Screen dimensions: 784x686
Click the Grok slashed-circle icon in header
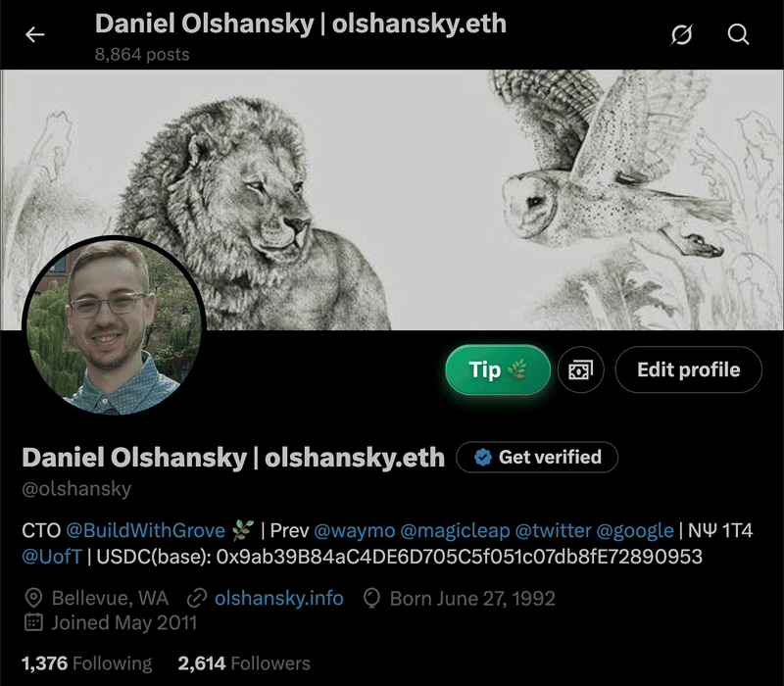coord(682,34)
